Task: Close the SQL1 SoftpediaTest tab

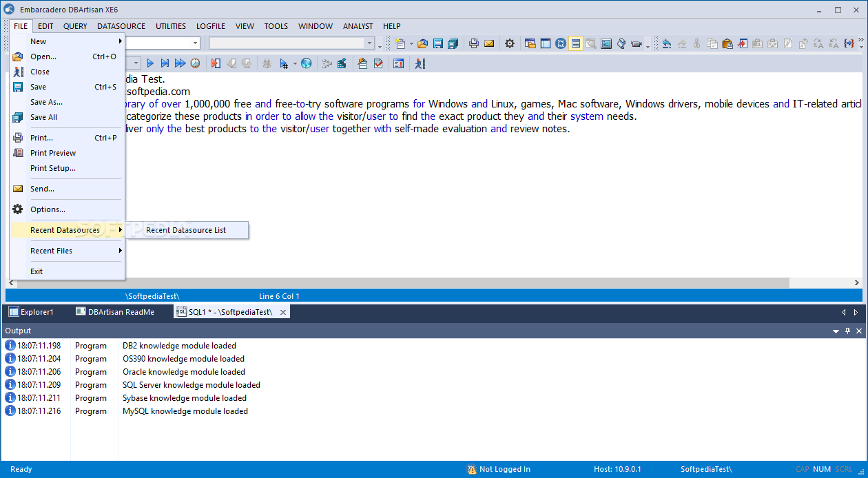Action: tap(283, 312)
